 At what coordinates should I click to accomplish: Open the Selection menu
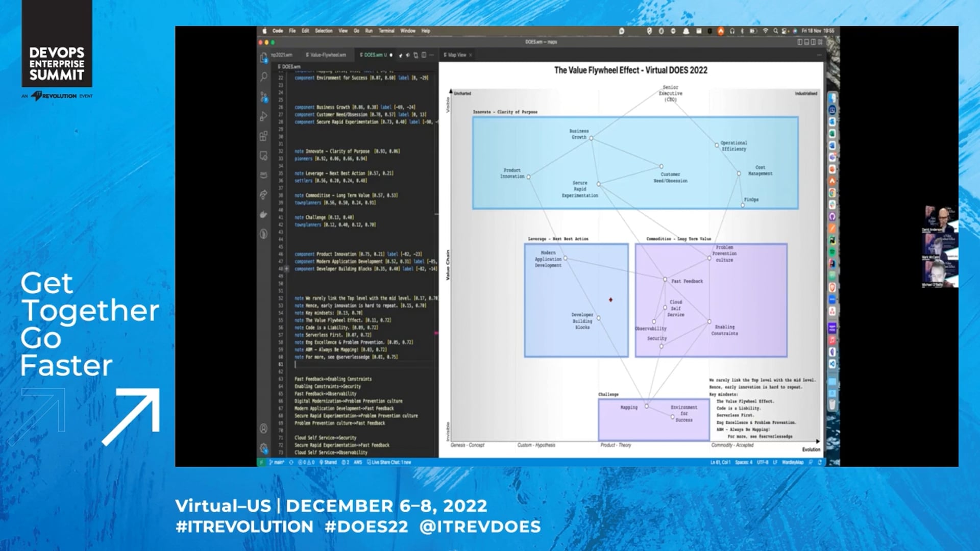324,31
